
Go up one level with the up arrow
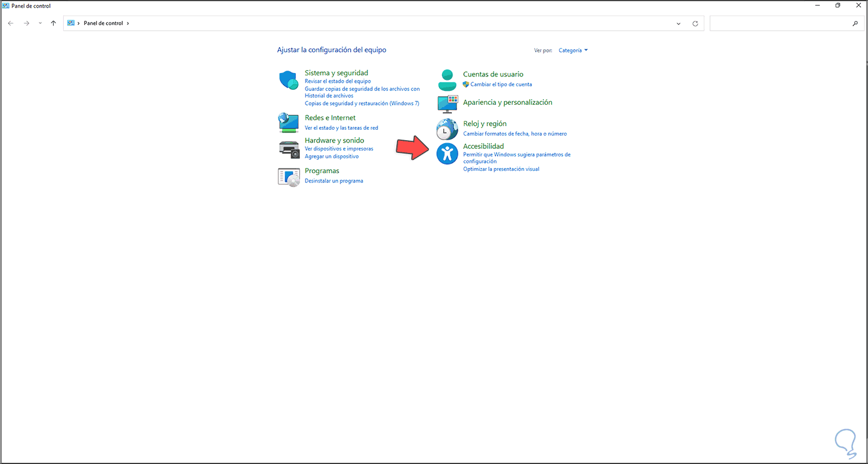click(53, 23)
